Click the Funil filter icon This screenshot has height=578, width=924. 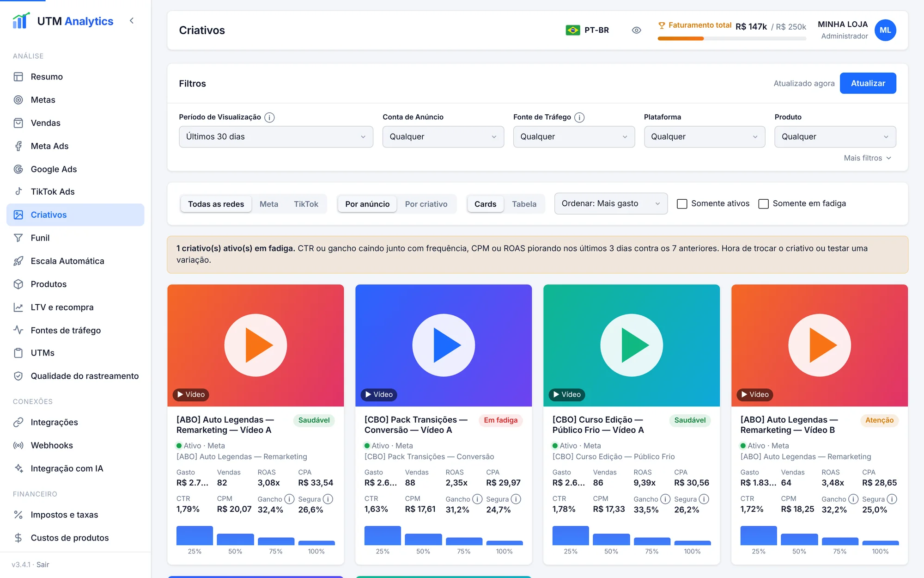[x=18, y=238]
